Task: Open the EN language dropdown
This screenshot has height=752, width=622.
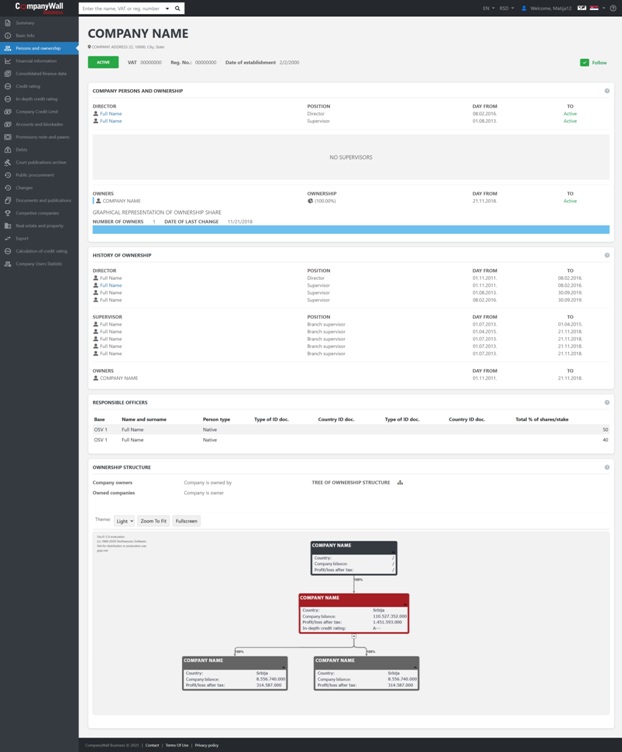Action: coord(488,8)
